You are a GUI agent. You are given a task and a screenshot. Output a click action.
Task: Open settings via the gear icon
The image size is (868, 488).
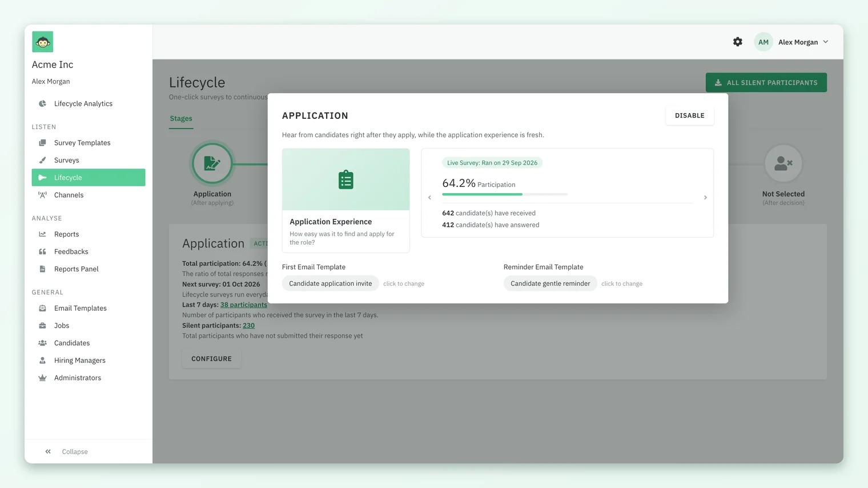738,42
